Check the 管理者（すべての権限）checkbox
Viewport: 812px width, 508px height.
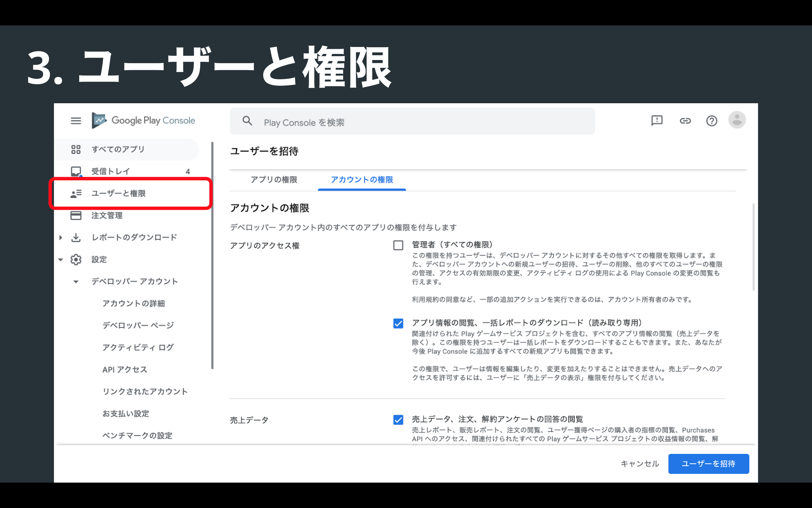point(398,245)
